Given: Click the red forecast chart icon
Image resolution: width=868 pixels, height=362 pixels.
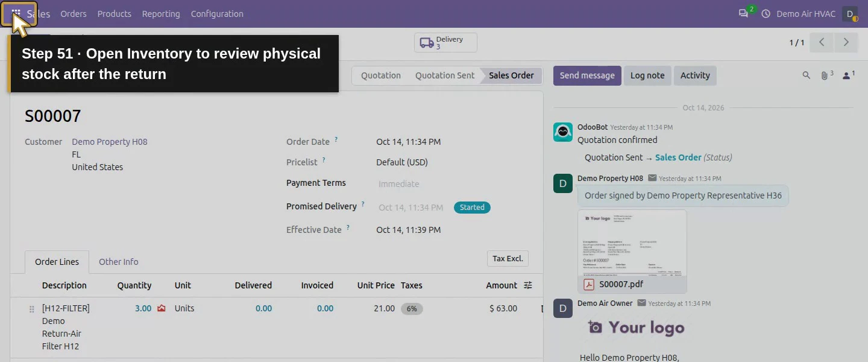Looking at the screenshot, I should pyautogui.click(x=161, y=308).
